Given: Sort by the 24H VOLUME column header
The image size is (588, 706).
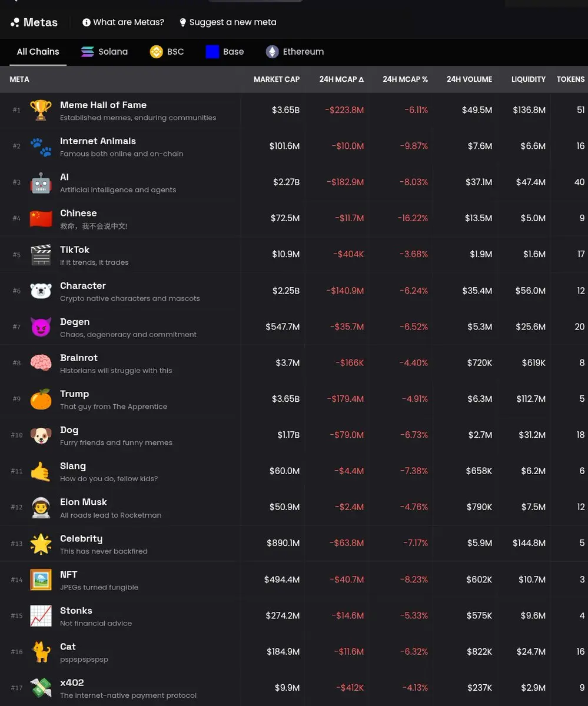Looking at the screenshot, I should [469, 79].
